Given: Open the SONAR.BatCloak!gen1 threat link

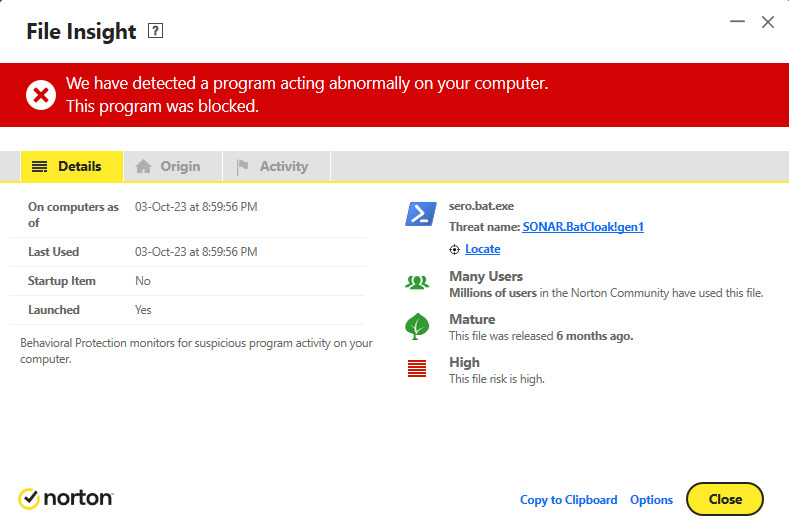Looking at the screenshot, I should pyautogui.click(x=583, y=227).
